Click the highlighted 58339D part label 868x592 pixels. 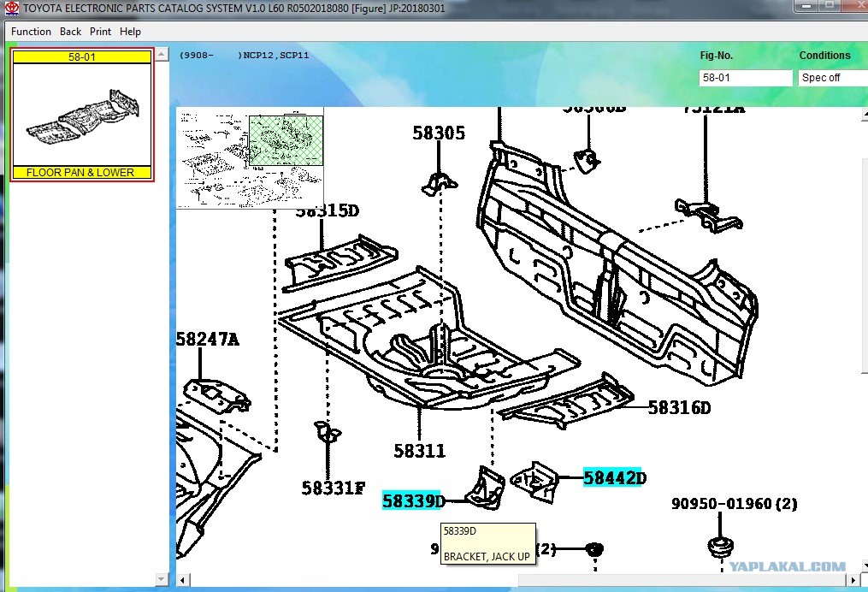click(414, 500)
